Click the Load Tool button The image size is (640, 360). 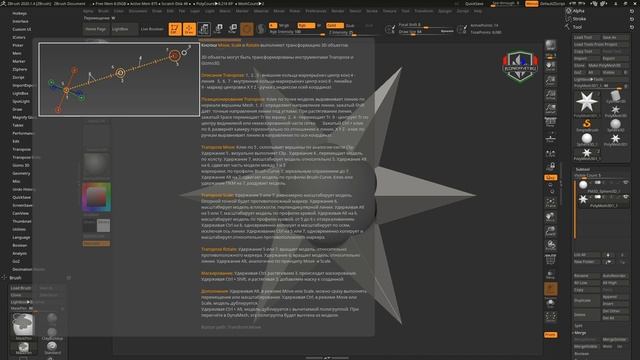pyautogui.click(x=586, y=37)
